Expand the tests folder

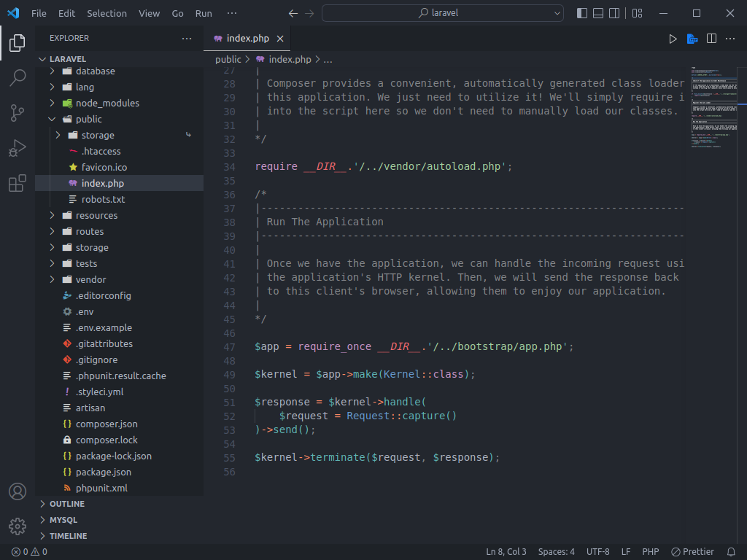53,263
